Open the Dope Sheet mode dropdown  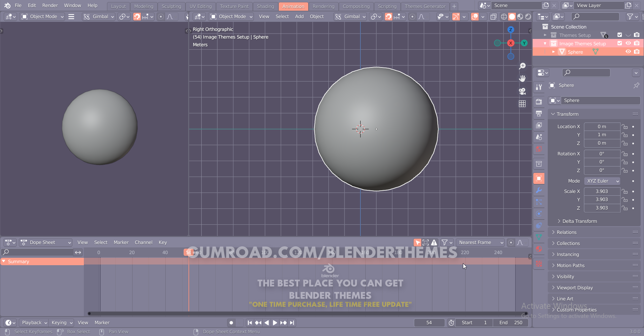pos(46,242)
